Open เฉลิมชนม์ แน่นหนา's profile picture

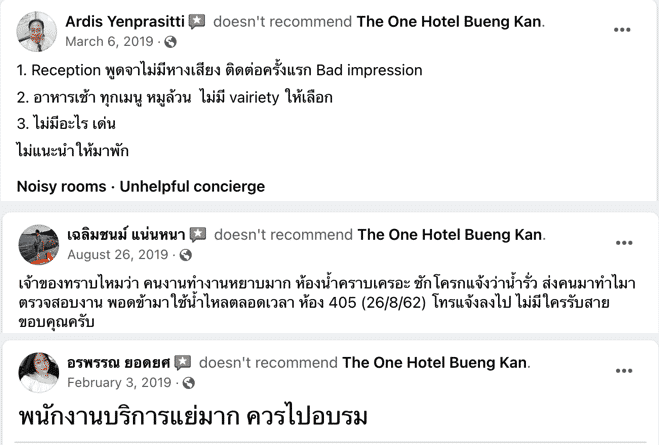(x=38, y=244)
